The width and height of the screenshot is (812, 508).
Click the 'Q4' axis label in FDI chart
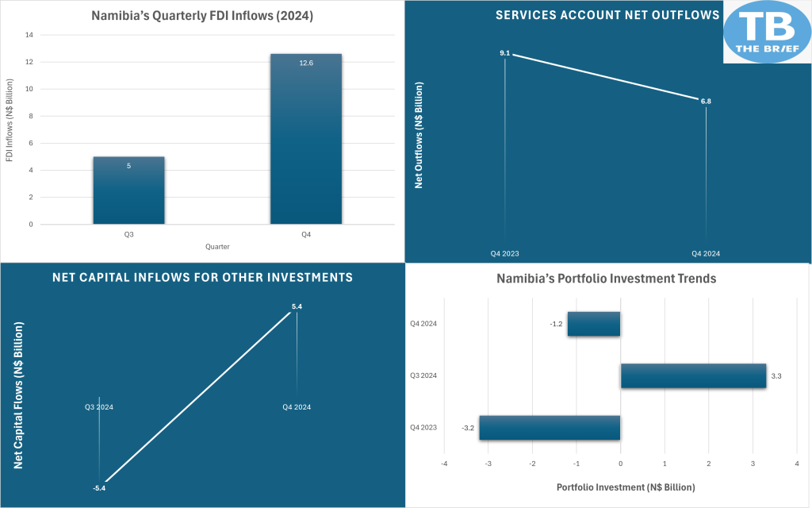point(306,234)
